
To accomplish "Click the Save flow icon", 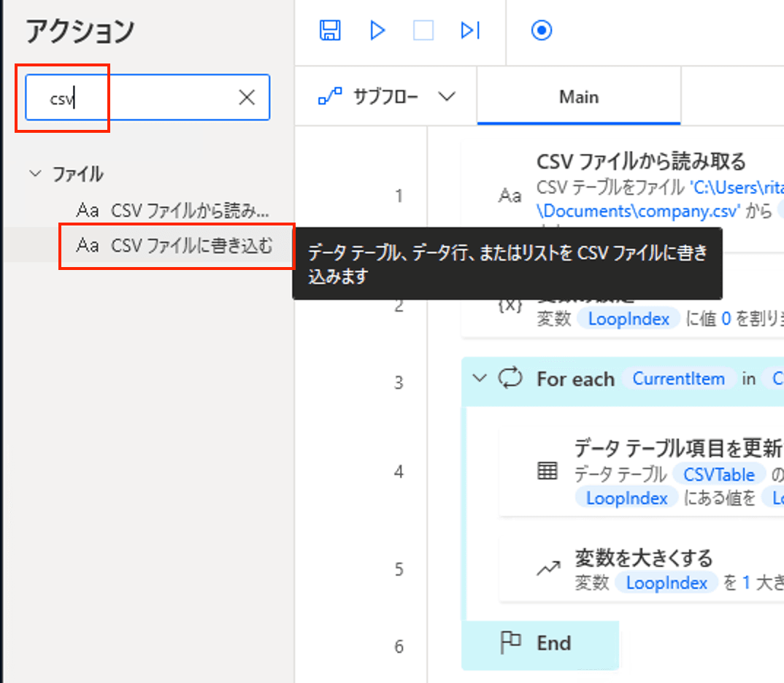I will click(x=331, y=31).
